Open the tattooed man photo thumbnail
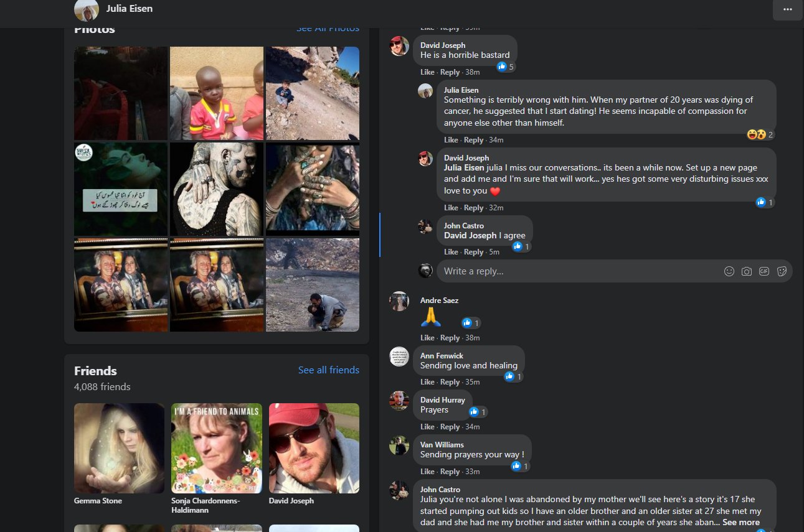Image resolution: width=804 pixels, height=532 pixels. [x=216, y=189]
